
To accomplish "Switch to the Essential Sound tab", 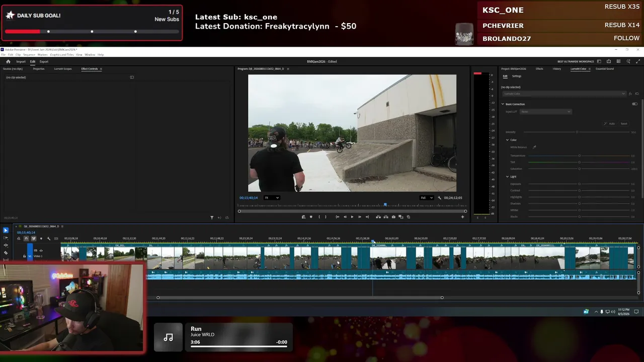I will click(x=604, y=69).
